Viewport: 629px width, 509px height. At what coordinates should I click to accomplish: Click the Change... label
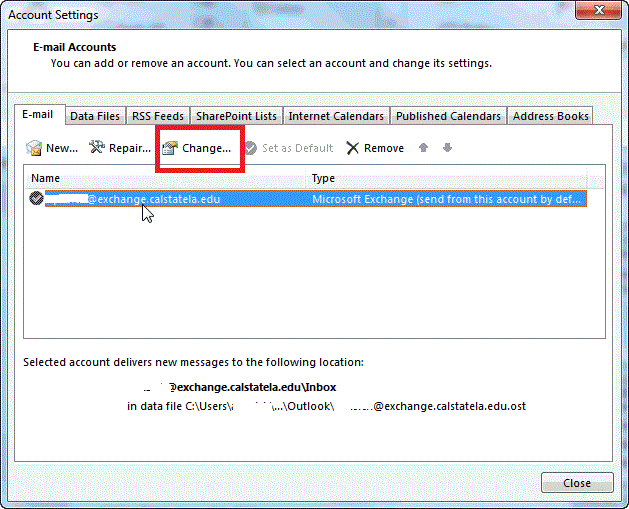click(207, 148)
